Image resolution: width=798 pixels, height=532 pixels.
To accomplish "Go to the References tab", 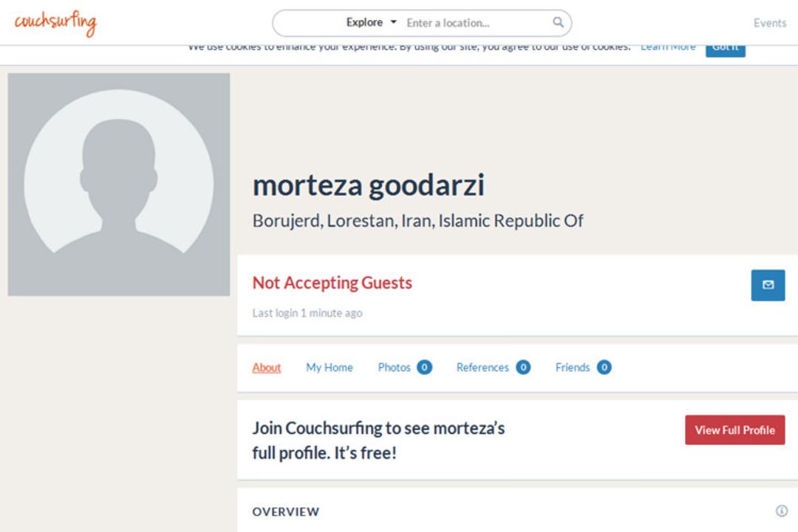I will coord(482,367).
